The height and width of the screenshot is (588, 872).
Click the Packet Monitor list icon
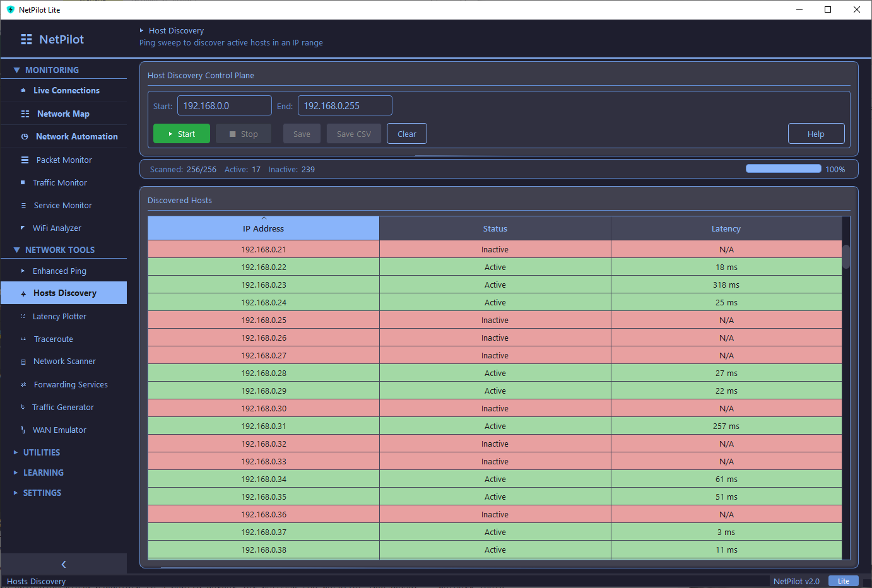point(25,160)
